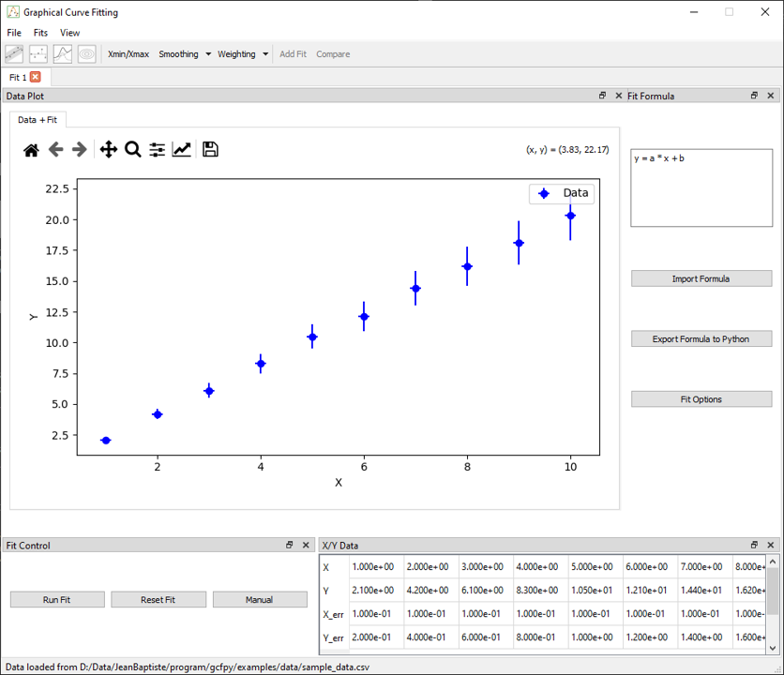Click Compare toolbar item

coord(333,54)
